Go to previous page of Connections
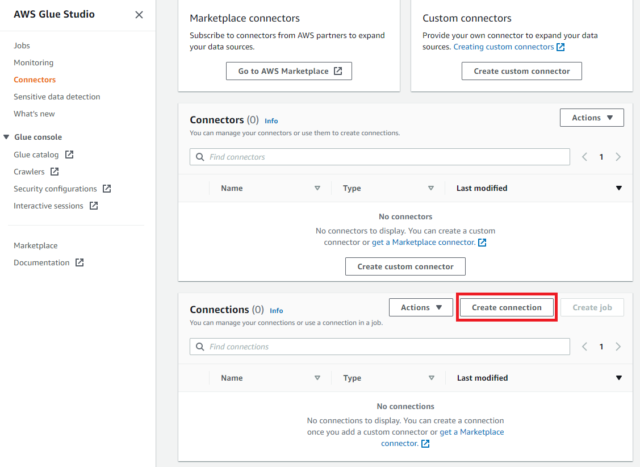Screen dimensions: 640x467 pos(584,347)
